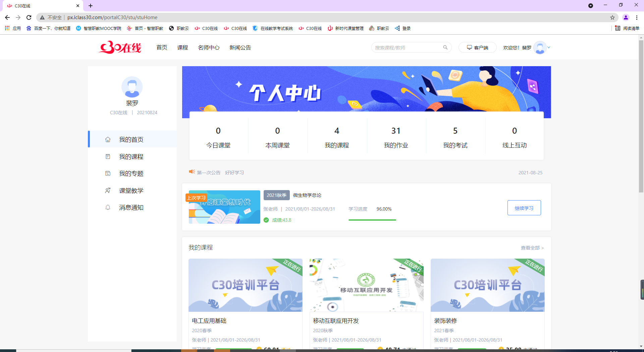Expand the user account dropdown arrow
The width and height of the screenshot is (644, 352).
(549, 48)
